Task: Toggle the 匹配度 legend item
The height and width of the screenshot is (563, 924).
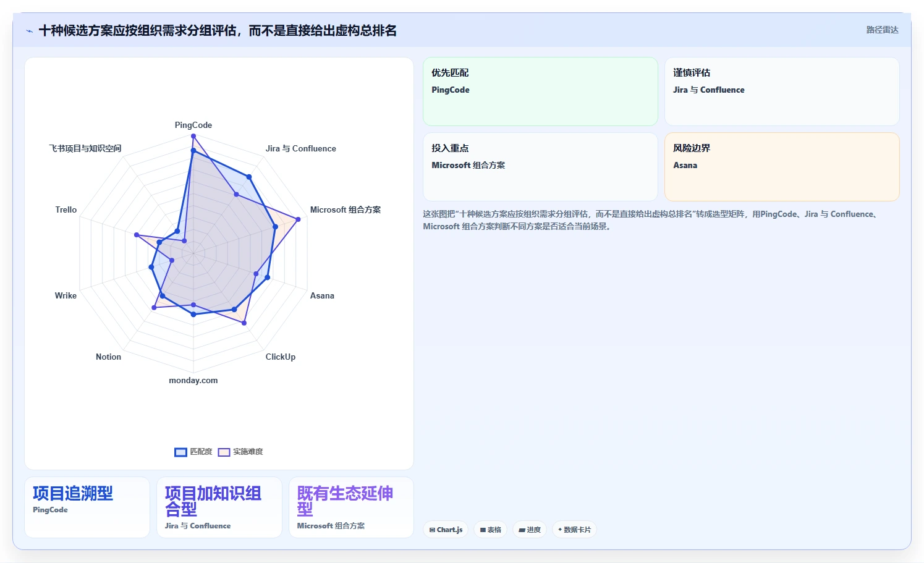Action: click(193, 452)
